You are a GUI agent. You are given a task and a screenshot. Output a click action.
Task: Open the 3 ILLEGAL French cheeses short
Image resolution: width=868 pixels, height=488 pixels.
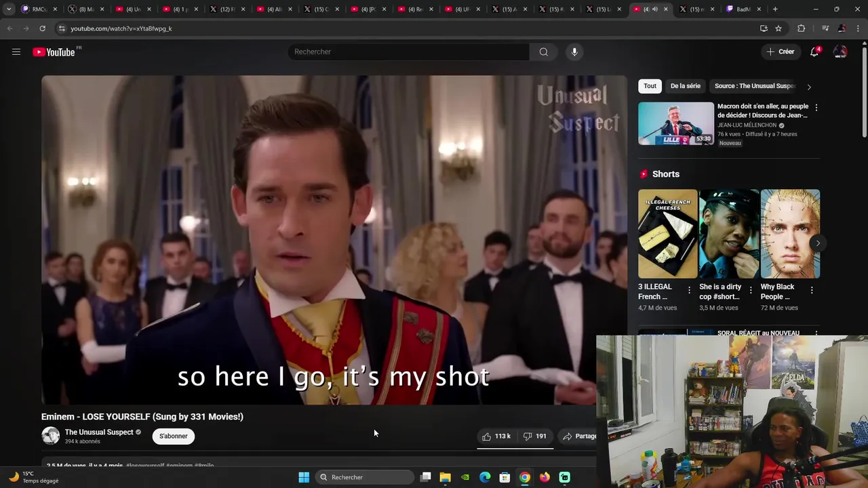coord(667,234)
